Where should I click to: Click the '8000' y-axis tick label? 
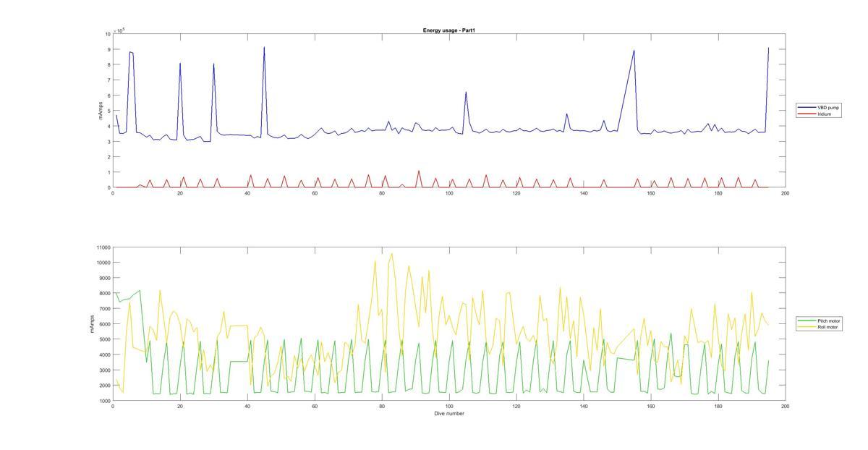click(x=103, y=294)
